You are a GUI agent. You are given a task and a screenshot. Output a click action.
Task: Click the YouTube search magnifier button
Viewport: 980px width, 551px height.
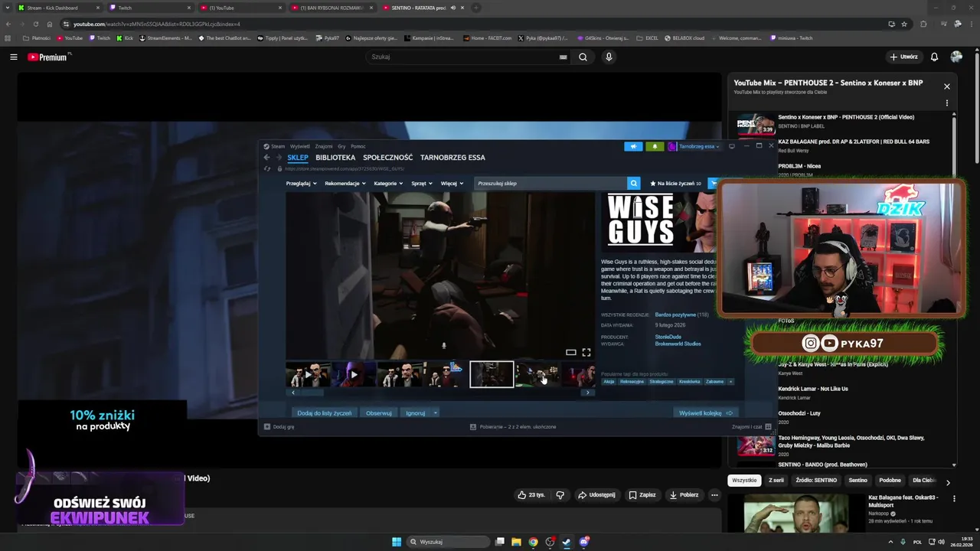pyautogui.click(x=583, y=57)
